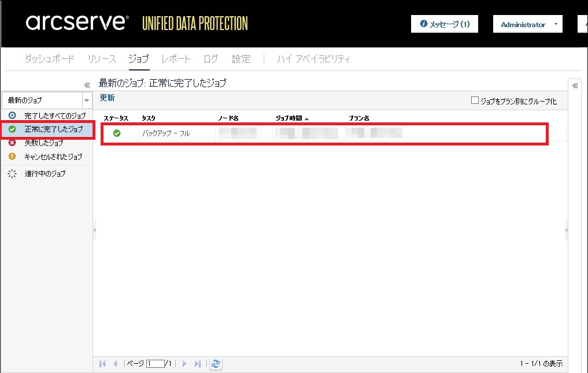Screen dimensions: 588x373
Task: Collapse the left sidebar with double-arrow icon
Action: coord(87,84)
